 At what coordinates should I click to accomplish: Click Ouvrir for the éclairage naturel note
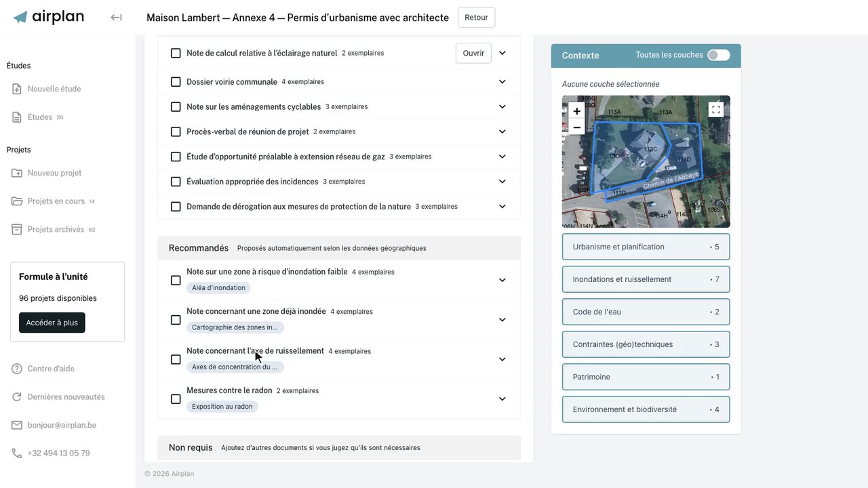point(473,53)
